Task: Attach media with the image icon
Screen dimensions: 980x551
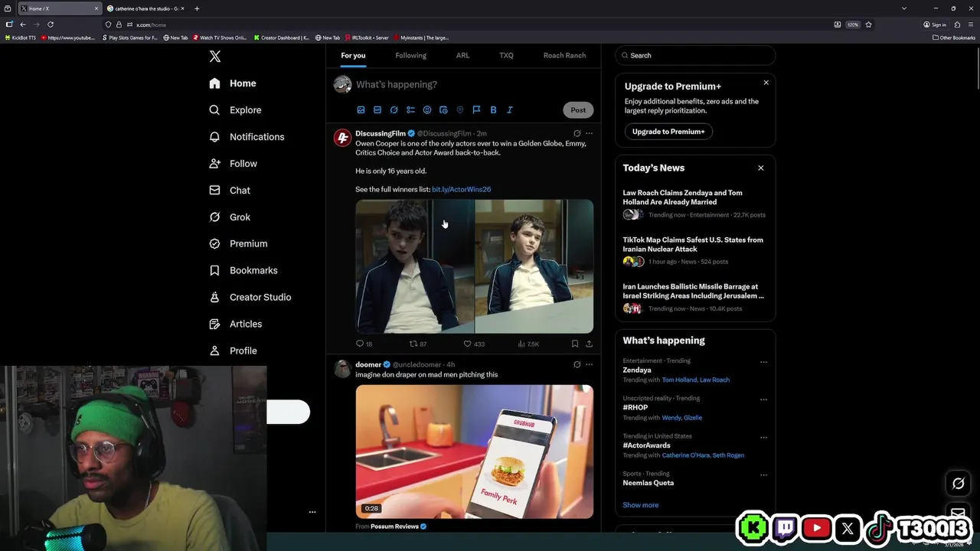Action: click(x=361, y=110)
